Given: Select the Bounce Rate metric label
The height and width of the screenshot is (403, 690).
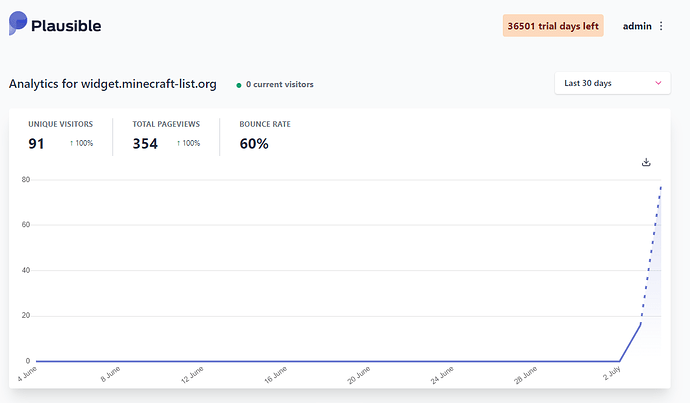Looking at the screenshot, I should tap(265, 124).
